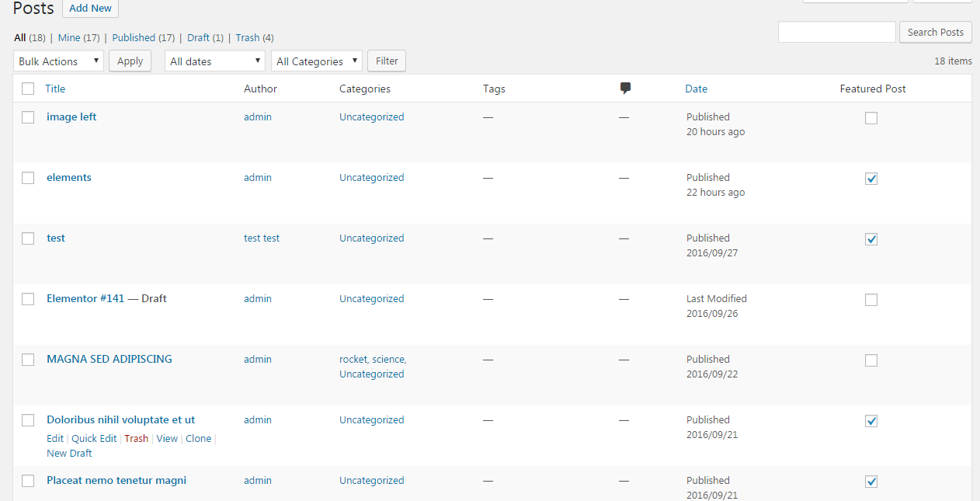
Task: Sort by Title column header
Action: (x=55, y=89)
